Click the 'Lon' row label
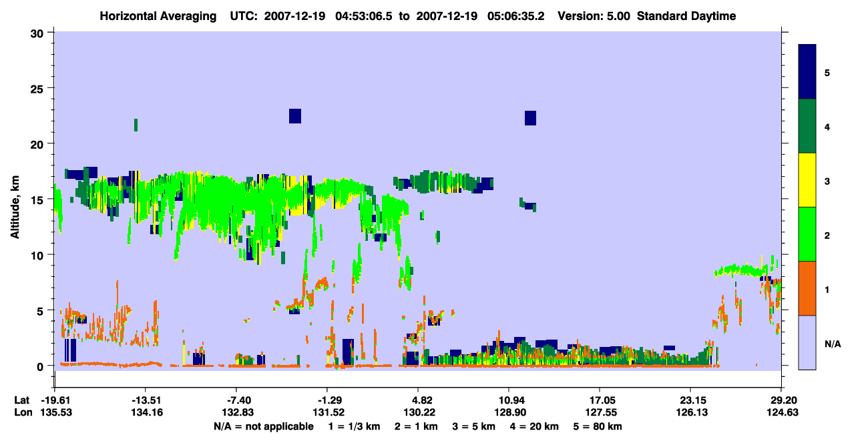The height and width of the screenshot is (445, 868). [x=22, y=412]
